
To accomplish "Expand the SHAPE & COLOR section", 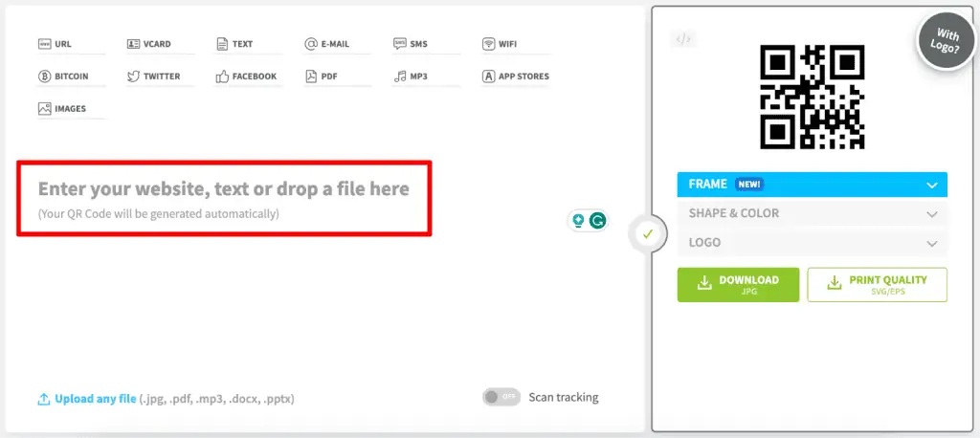I will tap(812, 213).
